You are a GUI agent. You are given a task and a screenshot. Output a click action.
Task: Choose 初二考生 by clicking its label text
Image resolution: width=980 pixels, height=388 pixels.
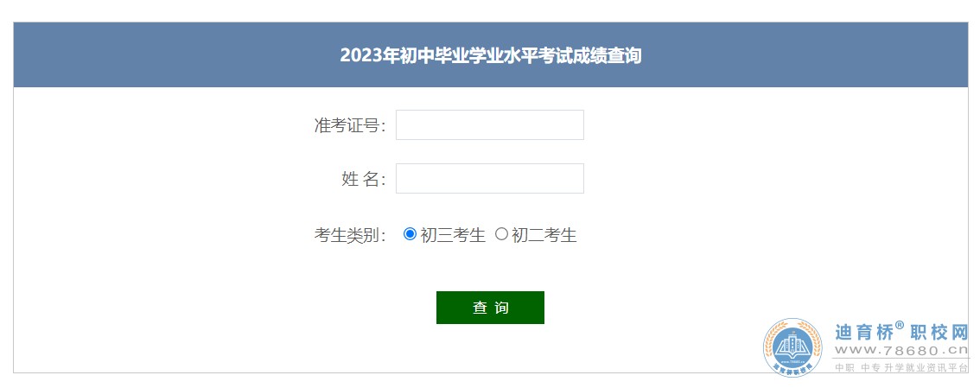coord(544,235)
